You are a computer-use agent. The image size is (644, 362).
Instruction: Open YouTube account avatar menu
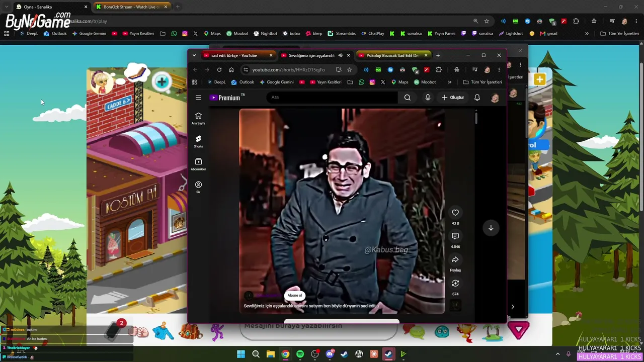click(x=495, y=98)
